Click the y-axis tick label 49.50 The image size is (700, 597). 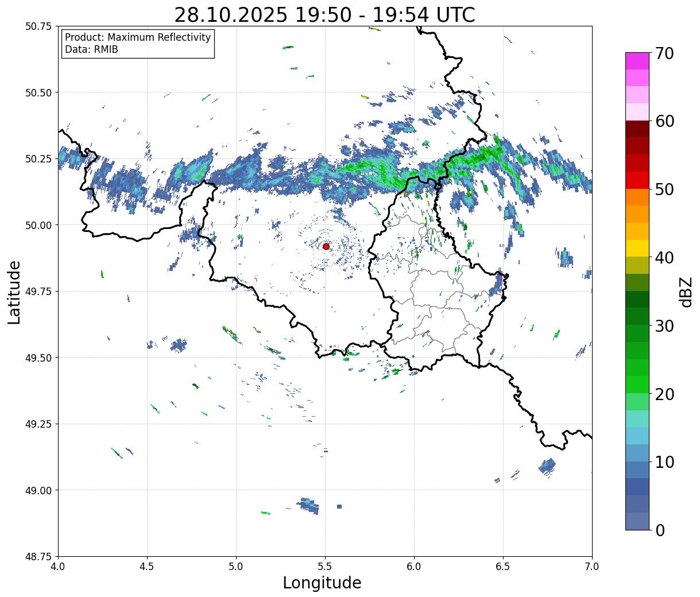tap(38, 358)
